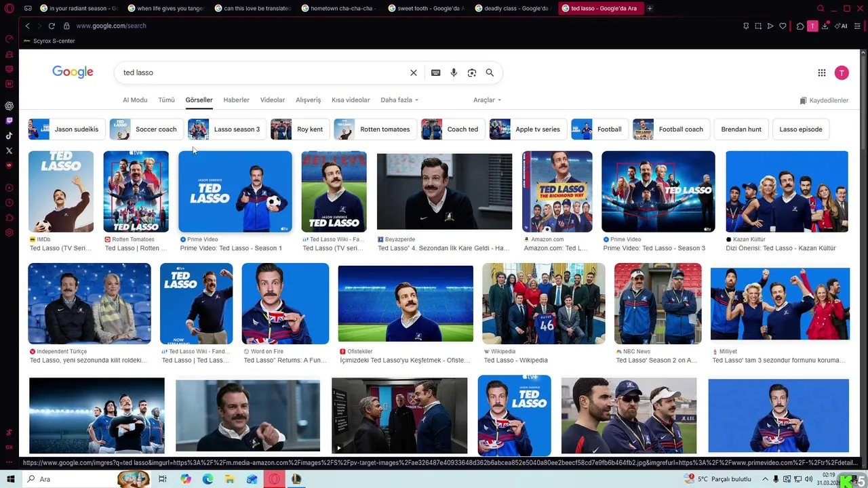Open the on-screen keyboard input tool
Image resolution: width=868 pixels, height=488 pixels.
tap(435, 73)
